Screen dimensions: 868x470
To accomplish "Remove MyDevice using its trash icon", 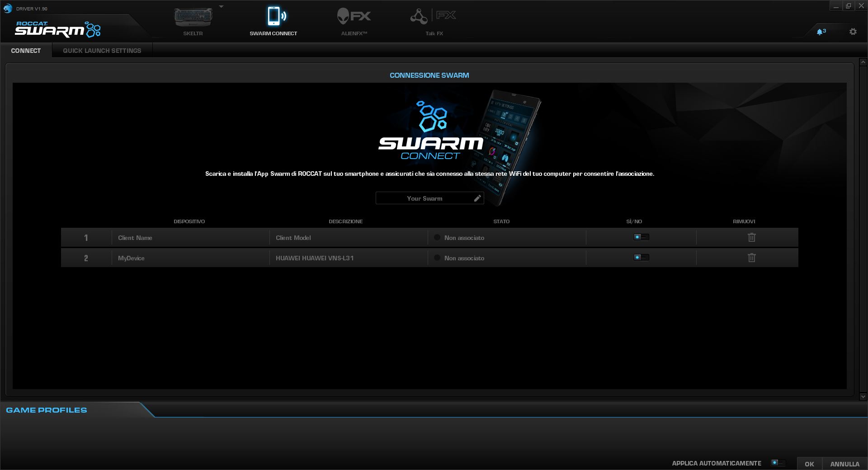I will pyautogui.click(x=751, y=258).
